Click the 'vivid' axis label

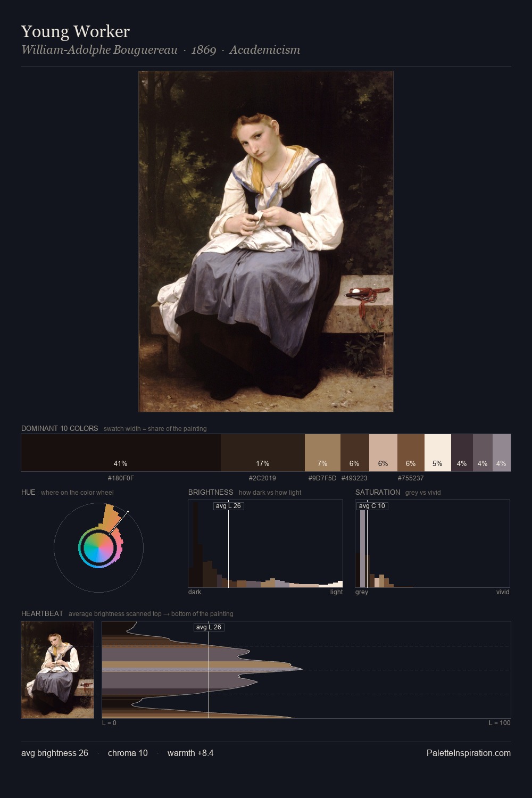[x=503, y=592]
